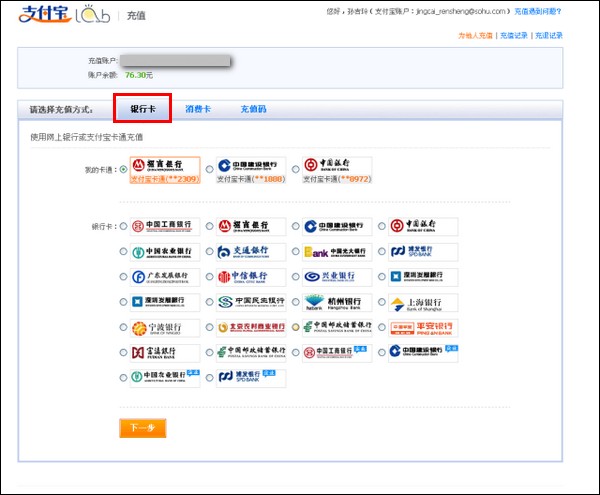This screenshot has height=495, width=600.
Task: Pick the Bank of Communications (交通银行) logo
Action: click(251, 252)
